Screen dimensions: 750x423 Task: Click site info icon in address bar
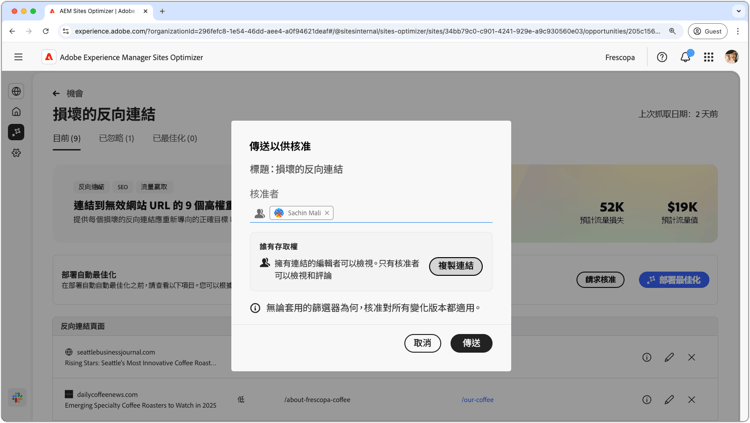pyautogui.click(x=66, y=31)
